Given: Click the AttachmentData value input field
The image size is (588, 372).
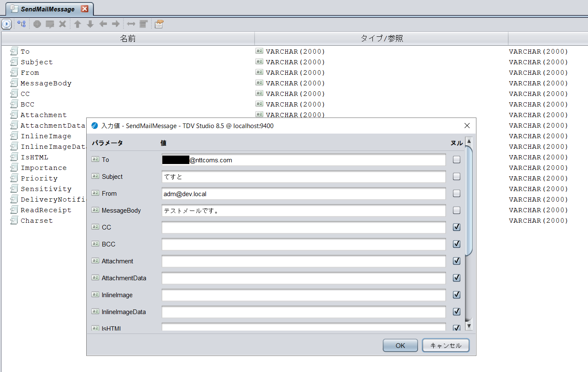Looking at the screenshot, I should [x=304, y=278].
